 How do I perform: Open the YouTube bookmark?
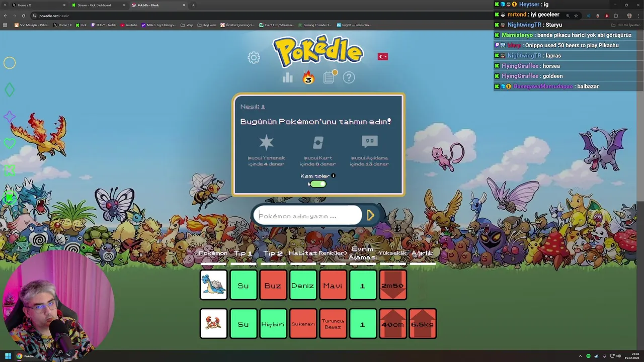click(129, 25)
